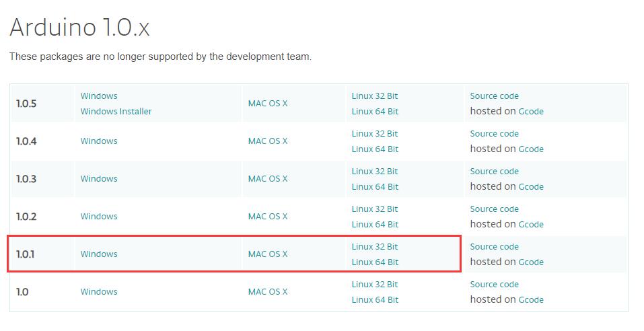This screenshot has height=331, width=644.
Task: Select Linux 64 Bit for version 1.0.4
Action: [x=375, y=149]
